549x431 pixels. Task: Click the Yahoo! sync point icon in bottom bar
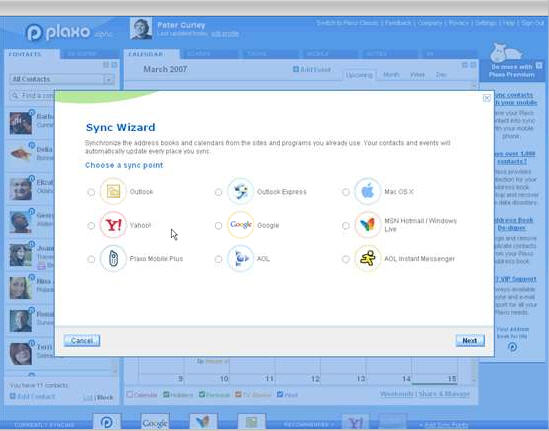click(x=355, y=423)
